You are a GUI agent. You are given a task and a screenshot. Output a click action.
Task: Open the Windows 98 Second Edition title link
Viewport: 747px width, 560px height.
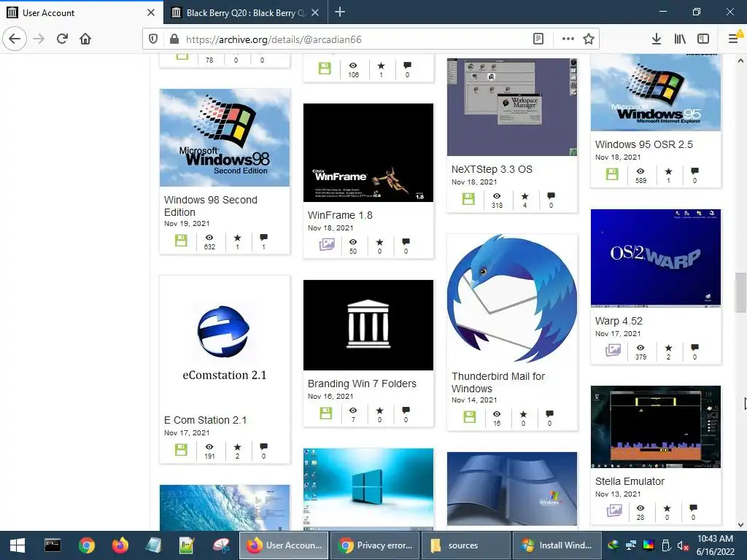[211, 206]
